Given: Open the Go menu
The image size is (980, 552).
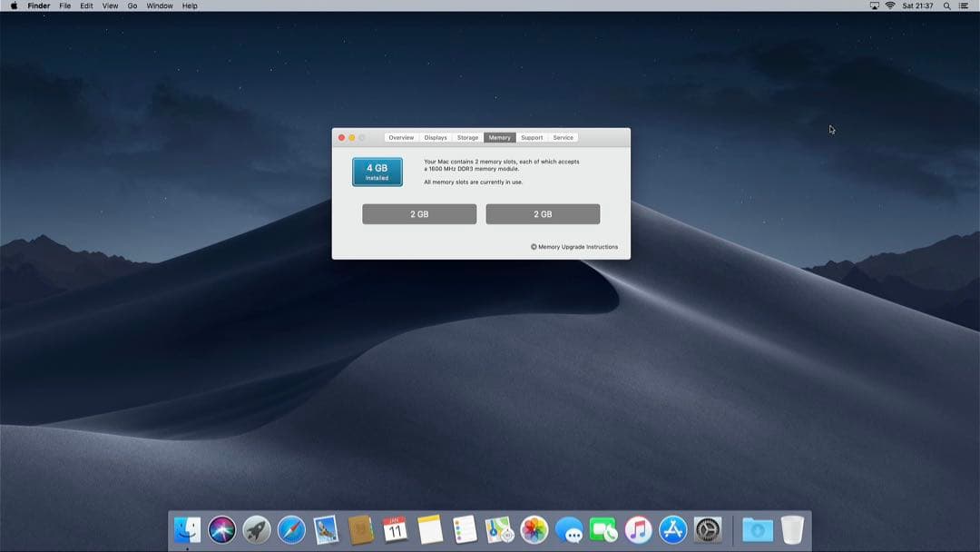Looking at the screenshot, I should [x=132, y=5].
